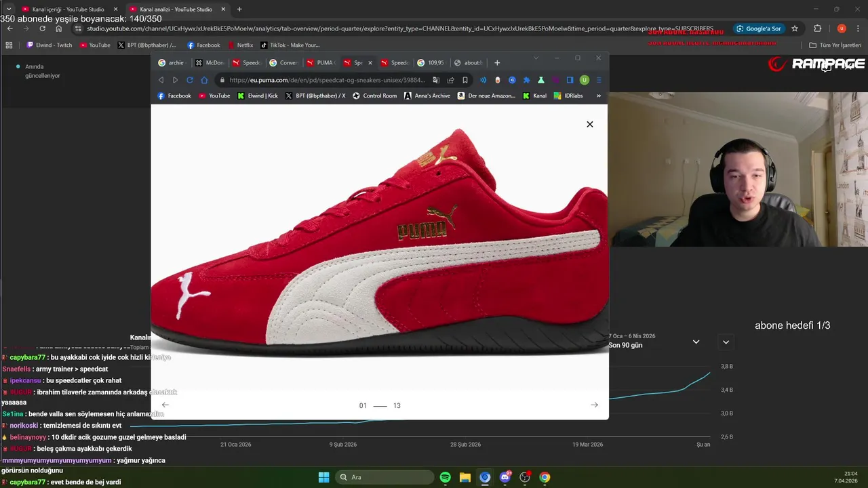Open inner browser main menu
The height and width of the screenshot is (488, 868).
coord(599,80)
